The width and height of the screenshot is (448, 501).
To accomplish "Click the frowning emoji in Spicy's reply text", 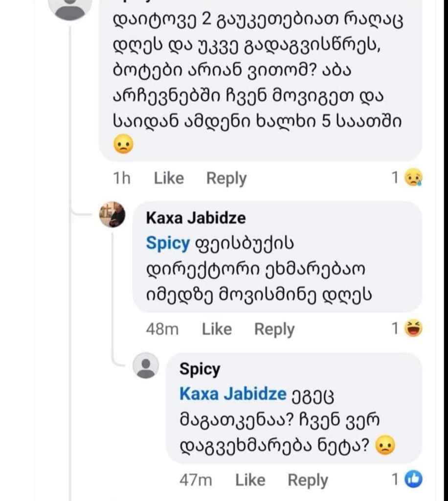I will (x=385, y=445).
